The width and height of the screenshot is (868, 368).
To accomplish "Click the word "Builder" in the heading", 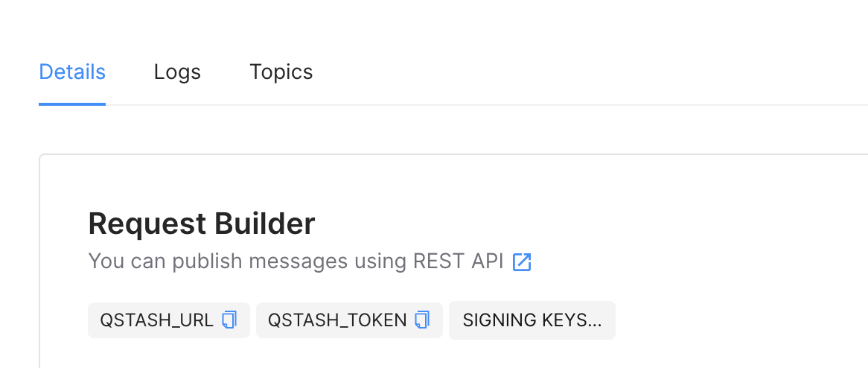I will (264, 223).
